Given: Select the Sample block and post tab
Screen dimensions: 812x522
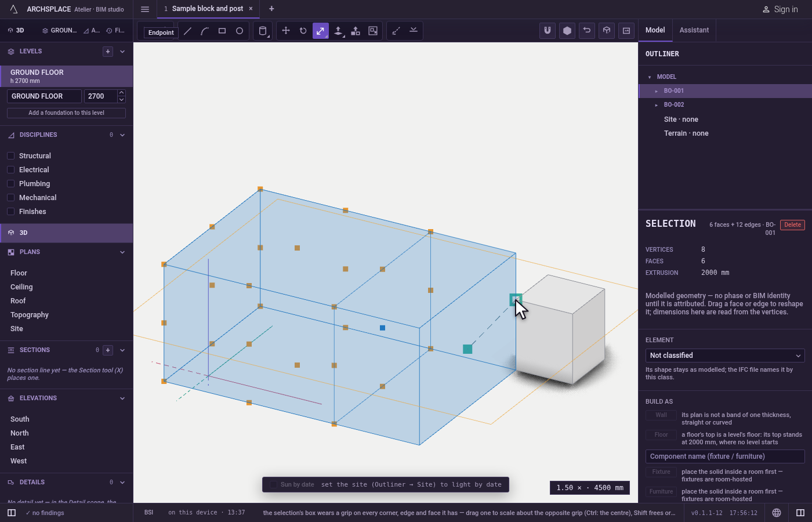Looking at the screenshot, I should click(208, 9).
